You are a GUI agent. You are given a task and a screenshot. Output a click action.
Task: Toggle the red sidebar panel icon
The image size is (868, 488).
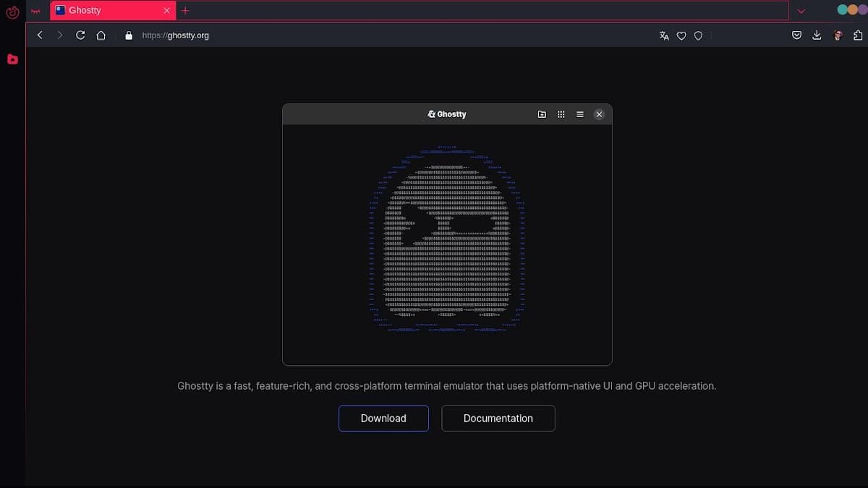[x=12, y=59]
